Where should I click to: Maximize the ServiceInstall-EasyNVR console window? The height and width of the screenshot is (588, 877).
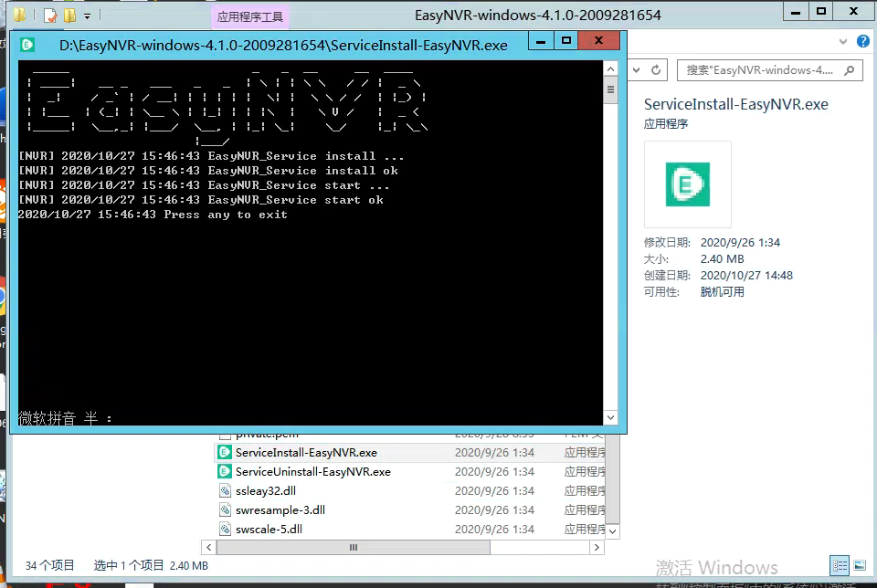[566, 41]
